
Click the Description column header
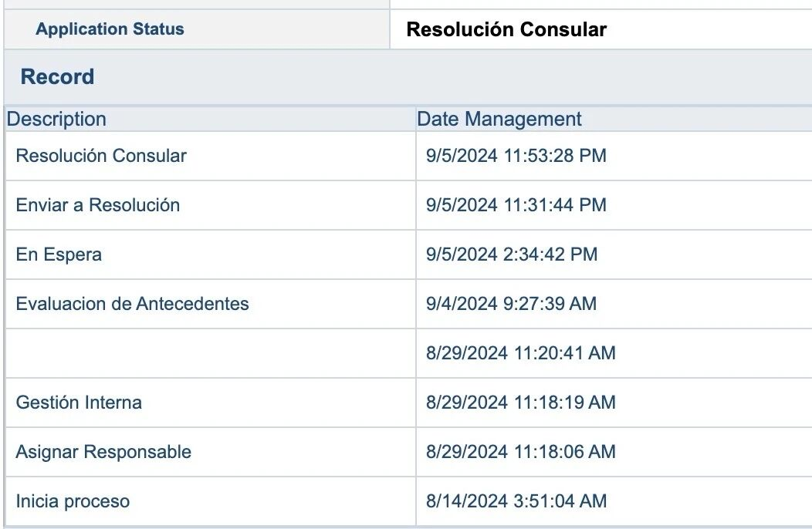(56, 120)
